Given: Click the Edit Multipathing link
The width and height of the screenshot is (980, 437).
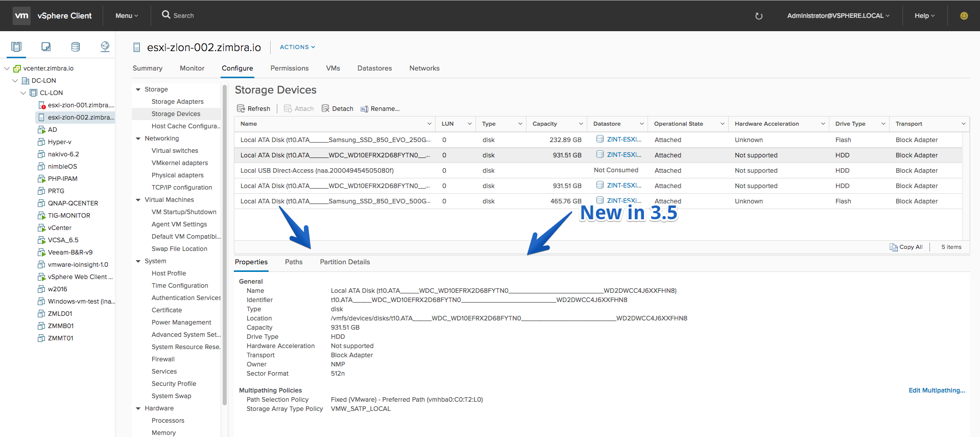Looking at the screenshot, I should click(x=937, y=390).
